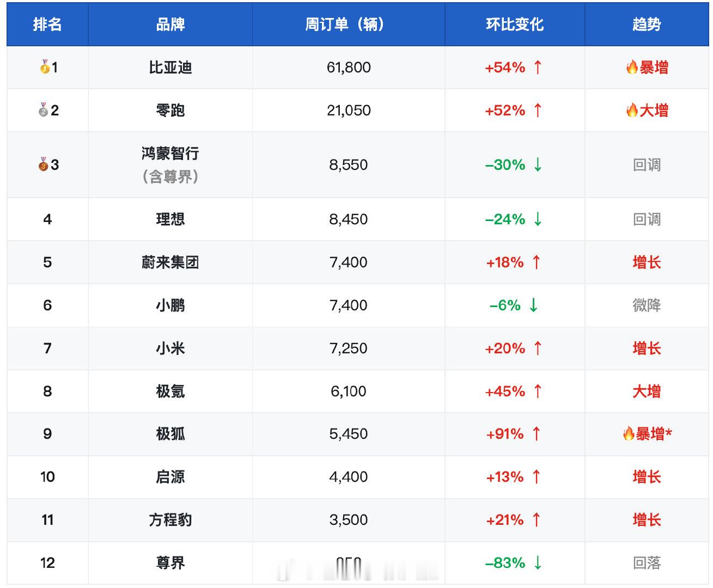This screenshot has height=588, width=713.
Task: Click the –83% change value
Action: click(x=505, y=562)
